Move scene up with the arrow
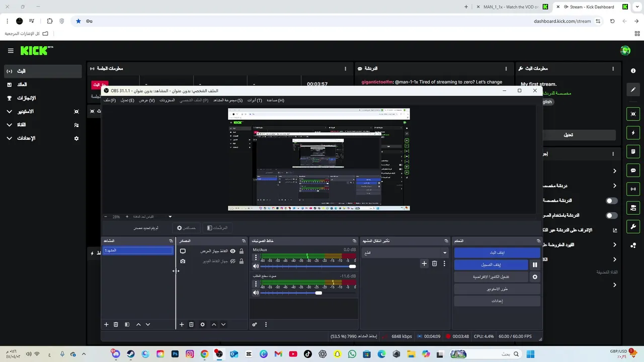The width and height of the screenshot is (644, 362). click(138, 324)
